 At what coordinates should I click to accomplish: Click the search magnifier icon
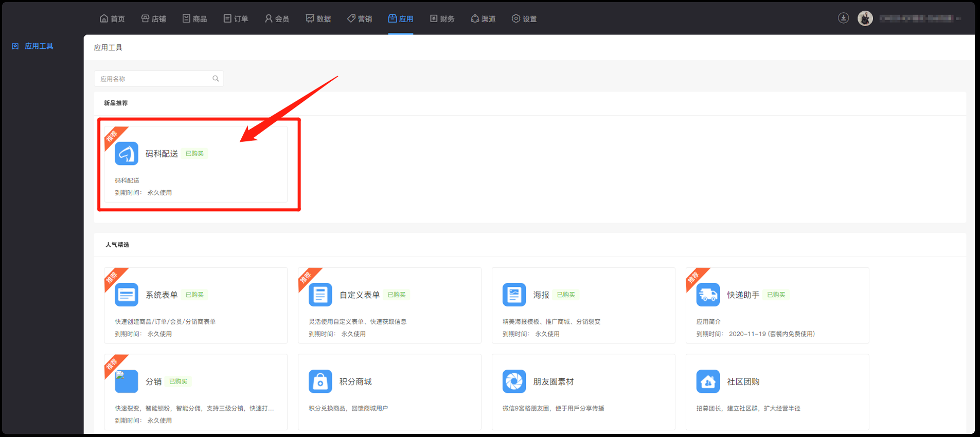click(216, 79)
